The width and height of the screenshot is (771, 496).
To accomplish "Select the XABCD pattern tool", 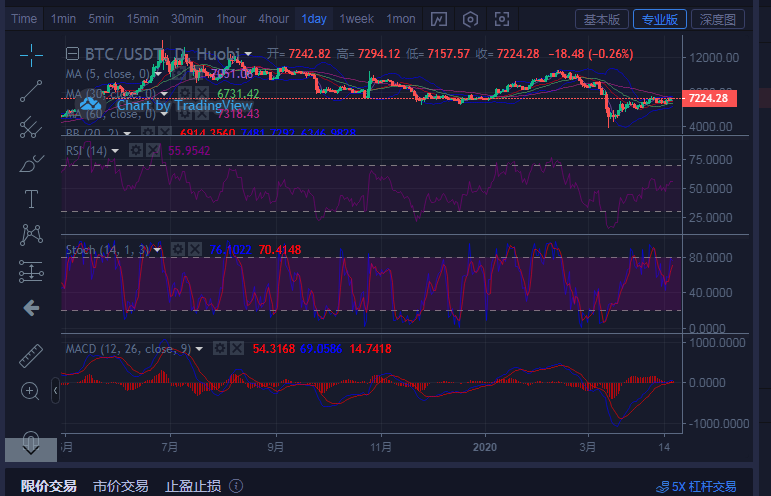I will 31,234.
